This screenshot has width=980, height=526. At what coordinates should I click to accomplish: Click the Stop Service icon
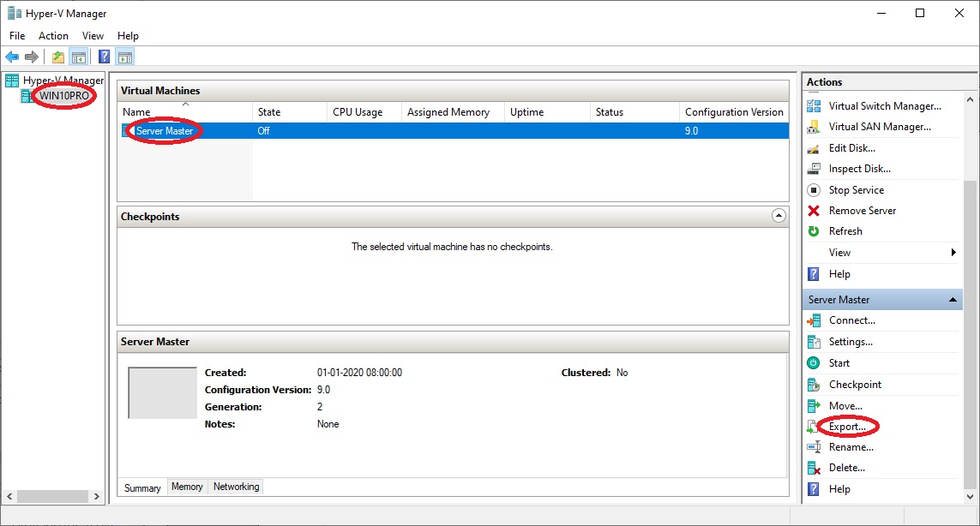tap(814, 190)
